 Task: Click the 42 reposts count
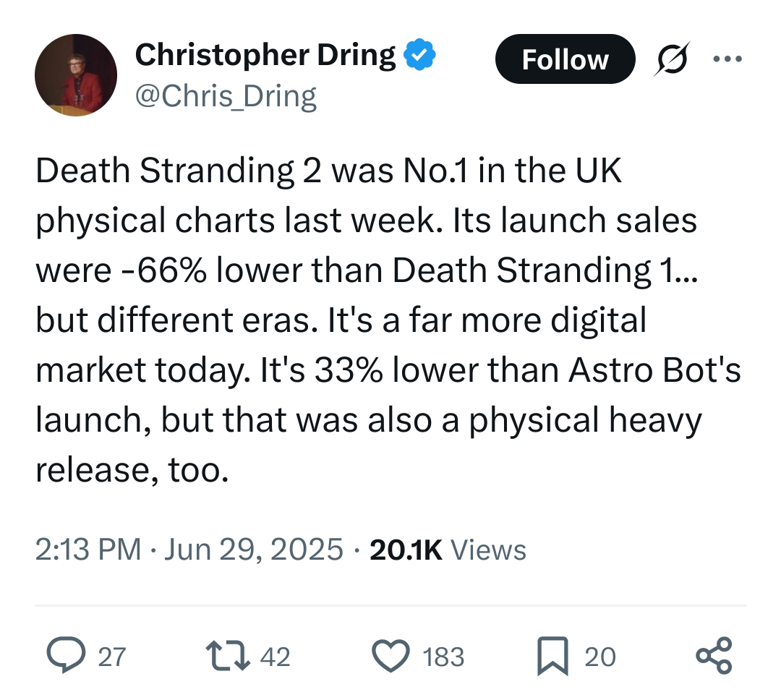point(275,657)
